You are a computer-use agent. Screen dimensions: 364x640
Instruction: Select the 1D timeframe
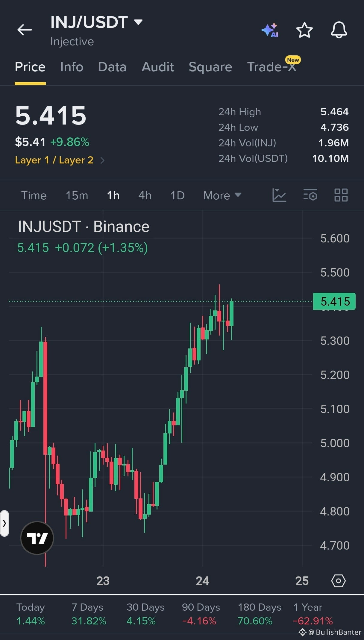[178, 195]
